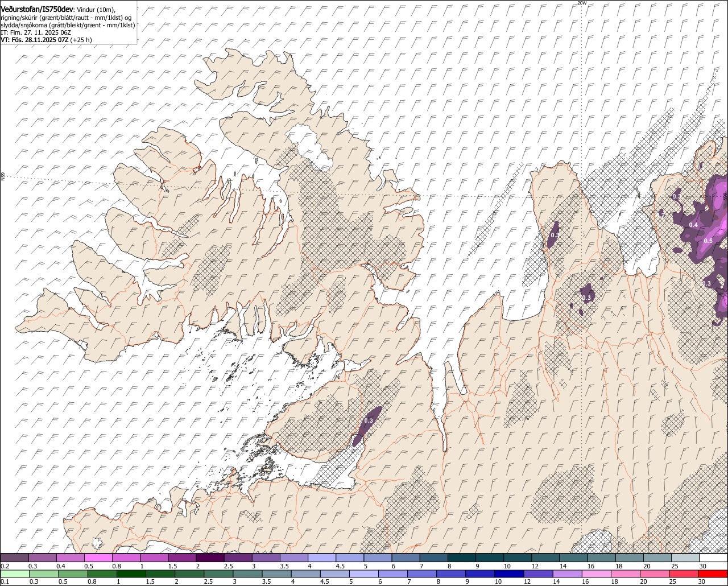
Task: Select upper legend swatch starting at 6
Action: [406, 558]
